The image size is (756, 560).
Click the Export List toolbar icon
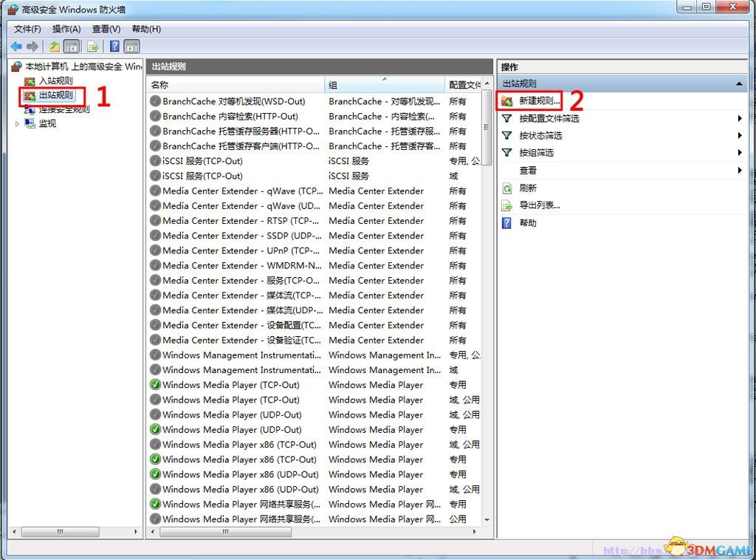click(93, 47)
